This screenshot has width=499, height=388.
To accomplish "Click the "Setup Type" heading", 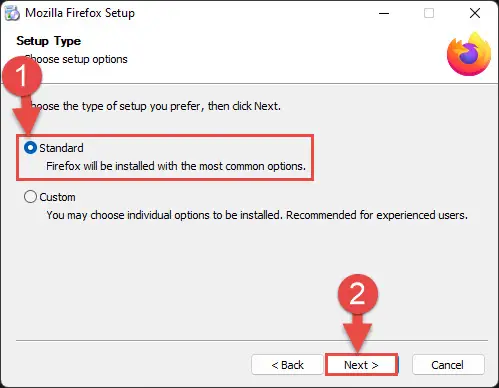I will (x=49, y=41).
